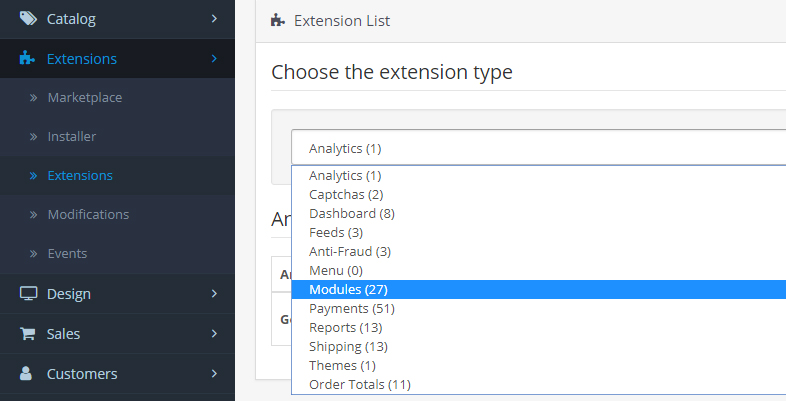This screenshot has height=401, width=786.
Task: Expand the Design menu chevron
Action: 214,294
